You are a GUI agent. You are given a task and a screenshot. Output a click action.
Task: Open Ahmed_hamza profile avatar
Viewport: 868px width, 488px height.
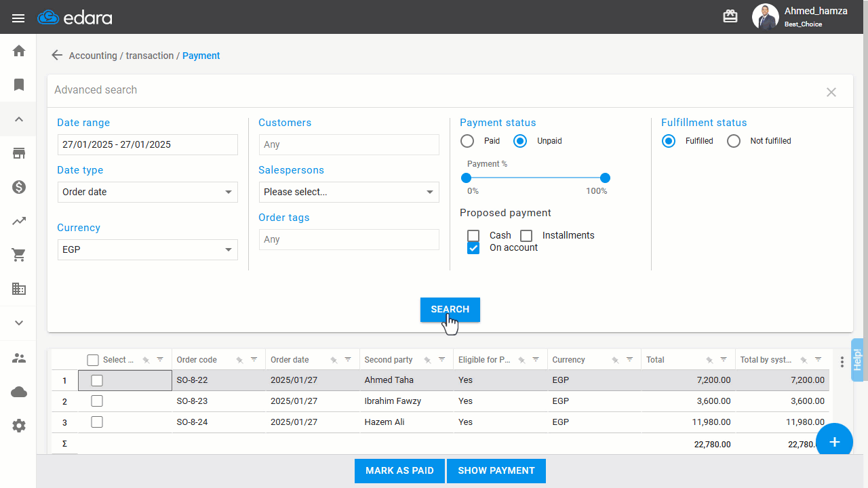coord(765,17)
